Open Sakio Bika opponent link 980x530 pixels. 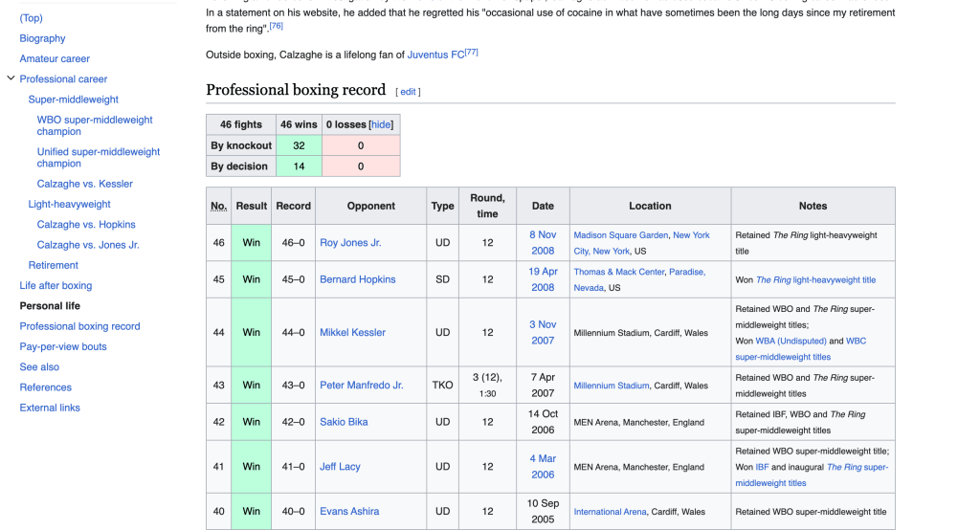pyautogui.click(x=344, y=422)
